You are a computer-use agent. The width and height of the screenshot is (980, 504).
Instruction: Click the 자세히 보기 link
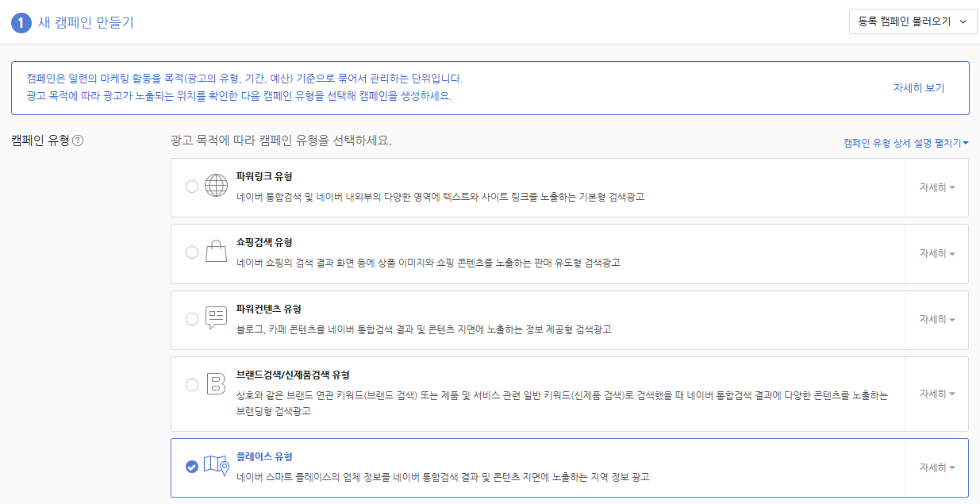[x=918, y=88]
